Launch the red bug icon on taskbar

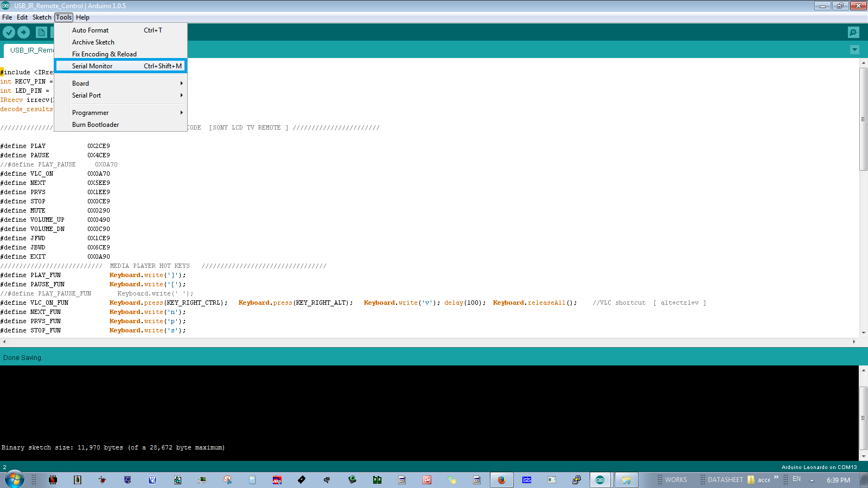click(103, 480)
